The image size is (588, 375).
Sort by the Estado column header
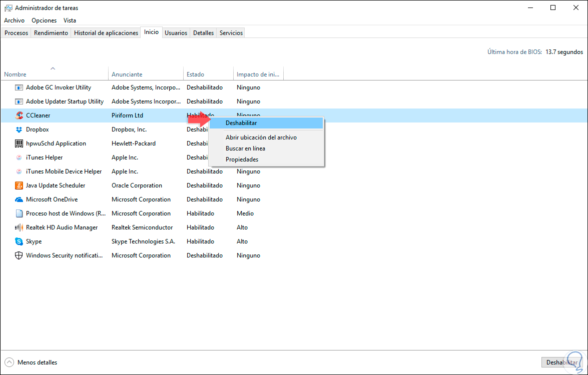click(x=209, y=74)
